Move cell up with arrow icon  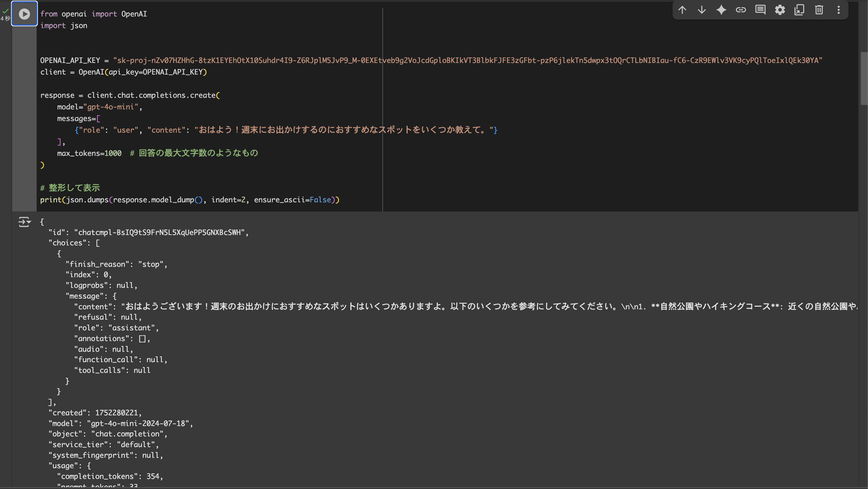coord(682,10)
